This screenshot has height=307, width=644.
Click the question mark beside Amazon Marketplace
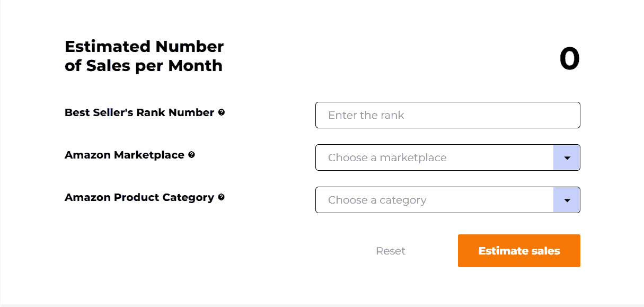pos(191,155)
